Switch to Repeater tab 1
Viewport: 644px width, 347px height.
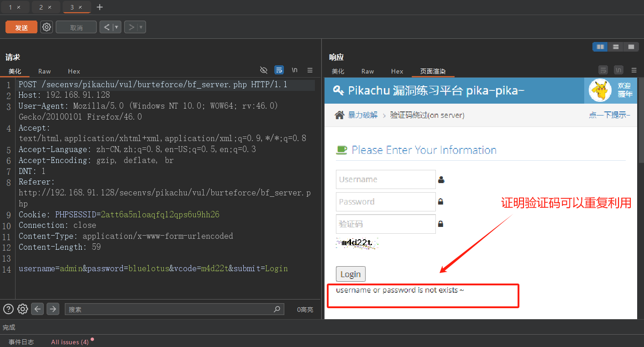click(10, 7)
